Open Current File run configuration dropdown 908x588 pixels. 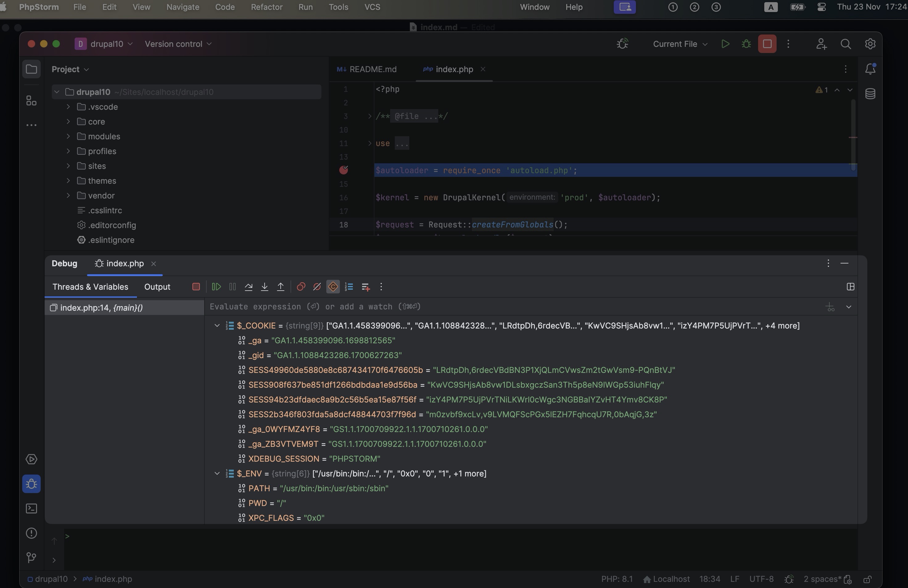click(x=680, y=44)
